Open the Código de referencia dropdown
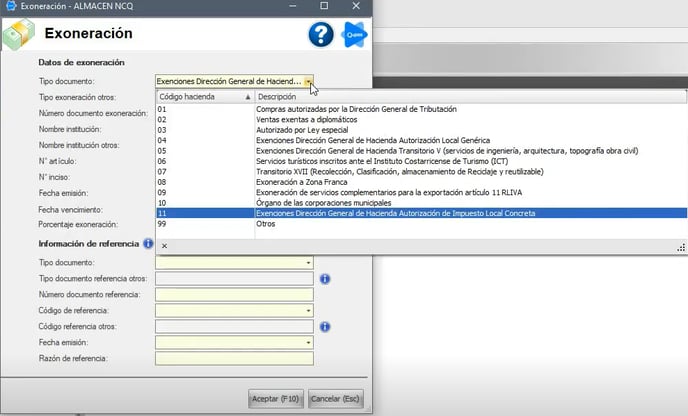Viewport: 688px width, 416px height. 308,310
